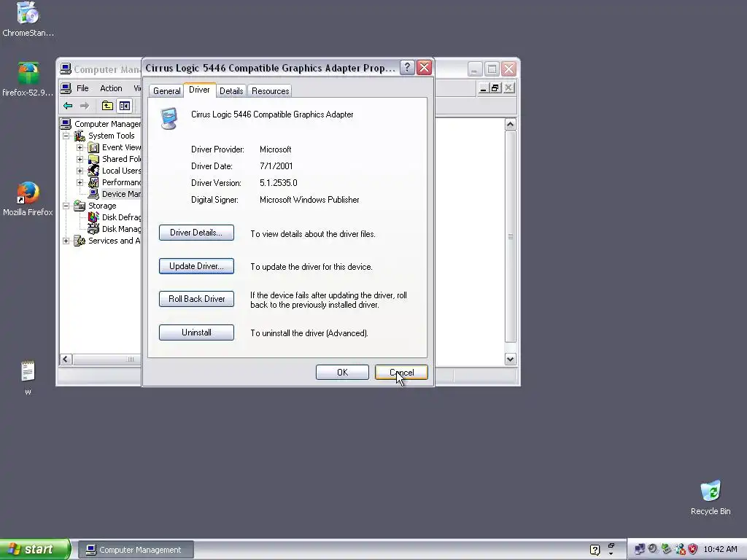Click the Forward arrow in Computer Management toolbar
The width and height of the screenshot is (747, 560).
(x=85, y=106)
